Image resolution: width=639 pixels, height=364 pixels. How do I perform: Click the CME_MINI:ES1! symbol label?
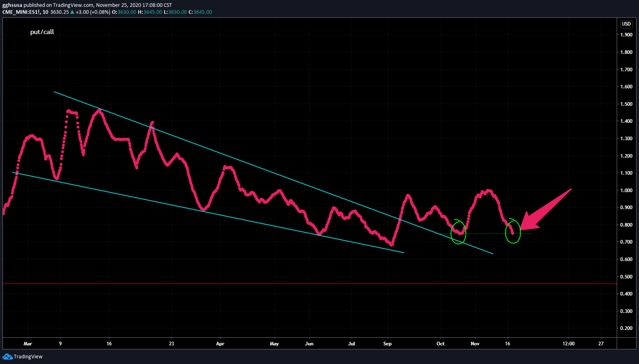coord(21,12)
